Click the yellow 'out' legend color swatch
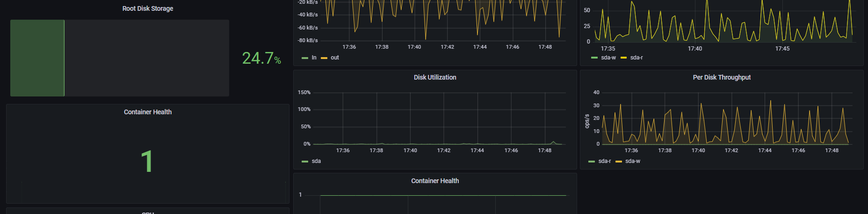Image resolution: width=868 pixels, height=214 pixels. tap(324, 58)
